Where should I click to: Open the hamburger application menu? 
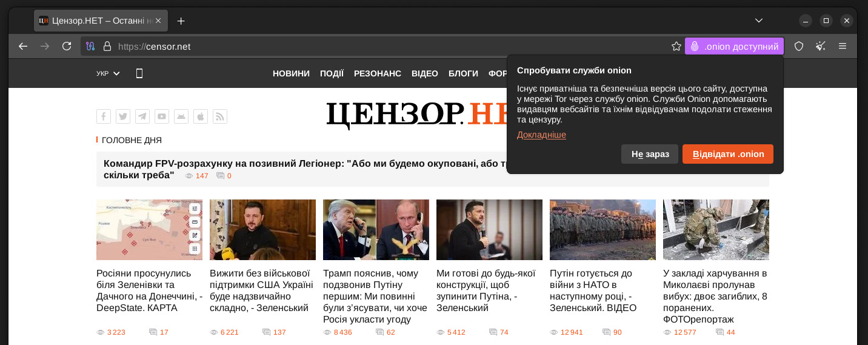(x=843, y=46)
